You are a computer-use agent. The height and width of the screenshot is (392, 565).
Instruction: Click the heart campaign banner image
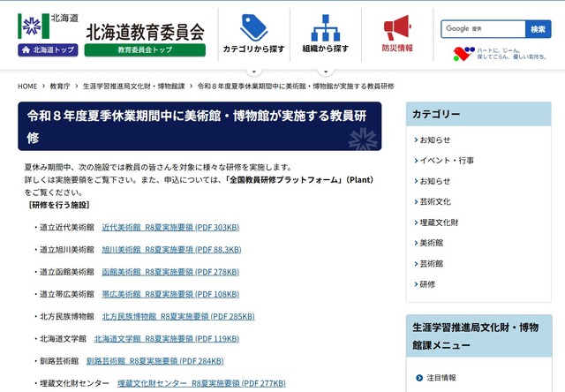(x=501, y=54)
